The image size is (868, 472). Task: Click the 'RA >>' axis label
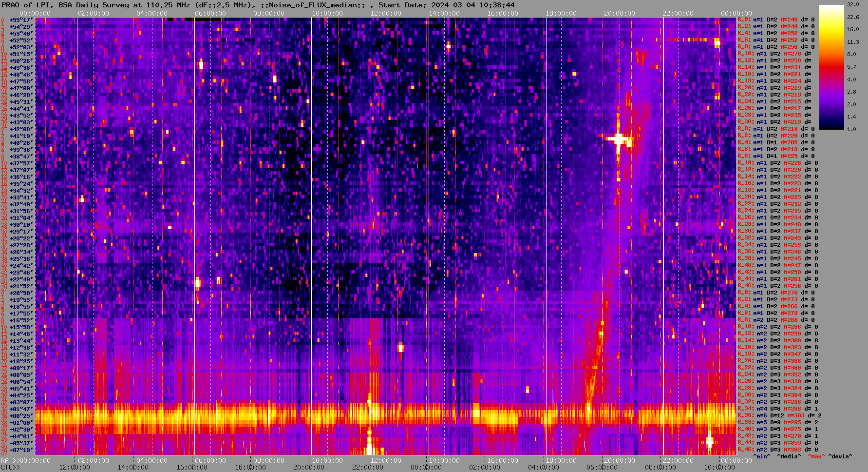pyautogui.click(x=9, y=460)
